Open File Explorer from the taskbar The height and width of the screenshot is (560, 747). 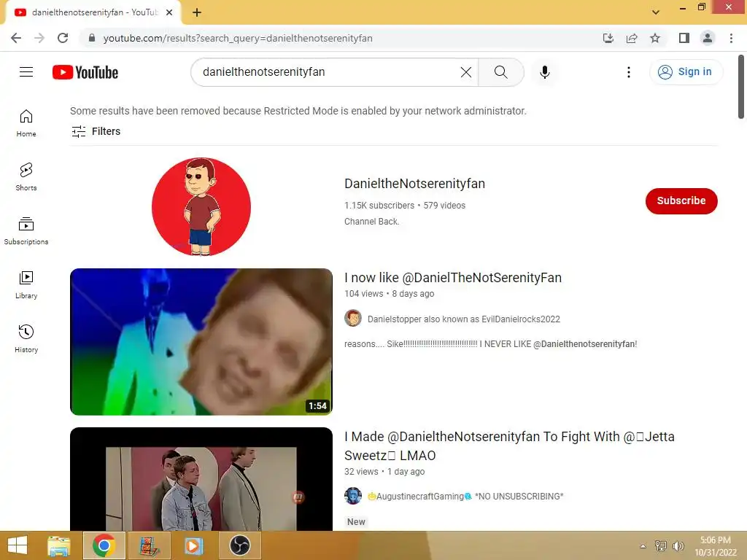click(58, 545)
